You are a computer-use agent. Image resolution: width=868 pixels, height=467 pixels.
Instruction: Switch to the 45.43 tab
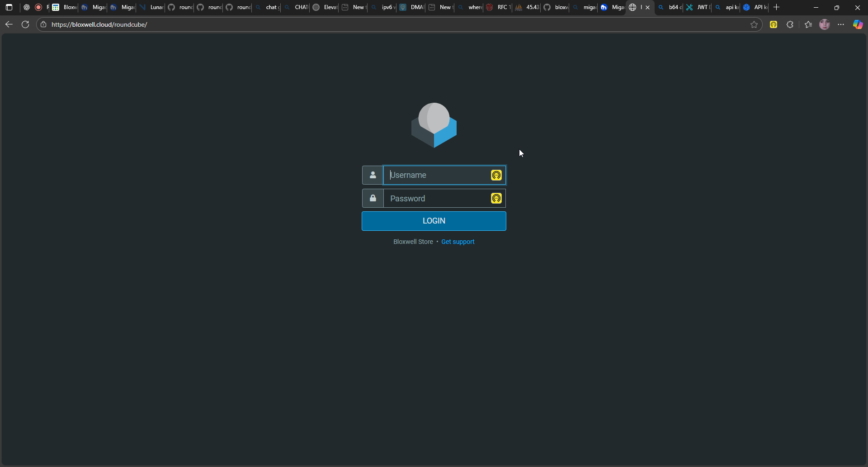pyautogui.click(x=528, y=7)
